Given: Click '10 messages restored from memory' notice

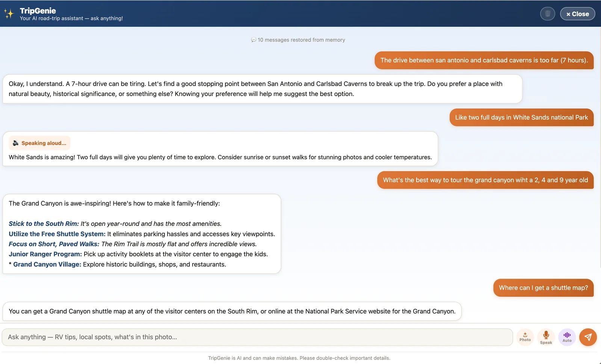Looking at the screenshot, I should 301,40.
